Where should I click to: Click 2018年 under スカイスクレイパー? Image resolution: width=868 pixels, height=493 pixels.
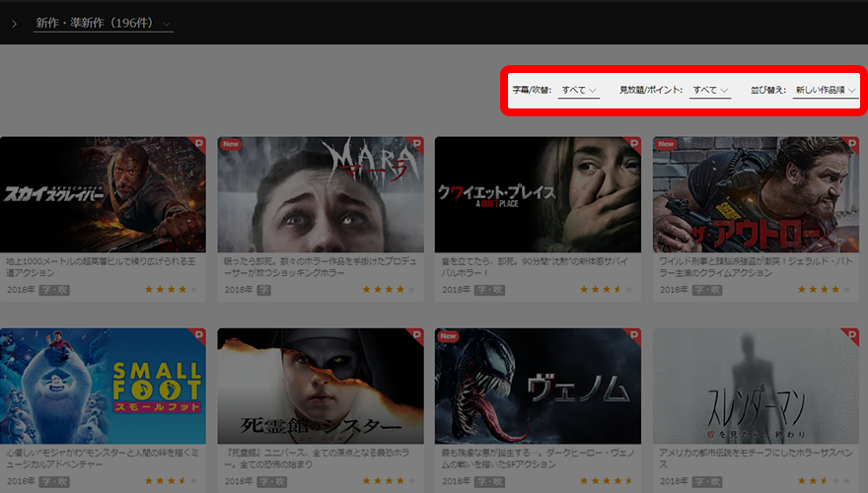[x=21, y=290]
